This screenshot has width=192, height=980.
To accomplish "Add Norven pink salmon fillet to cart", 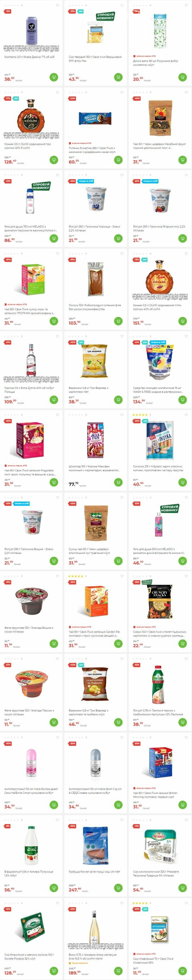I will coord(118,888).
